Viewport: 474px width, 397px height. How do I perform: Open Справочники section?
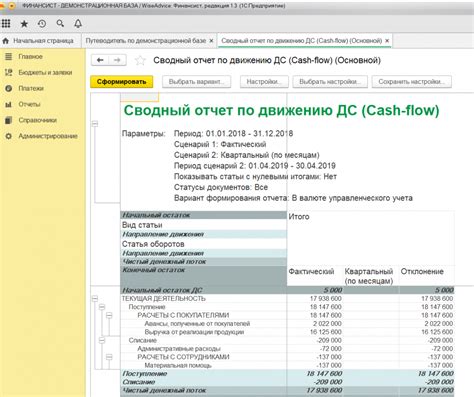click(38, 120)
